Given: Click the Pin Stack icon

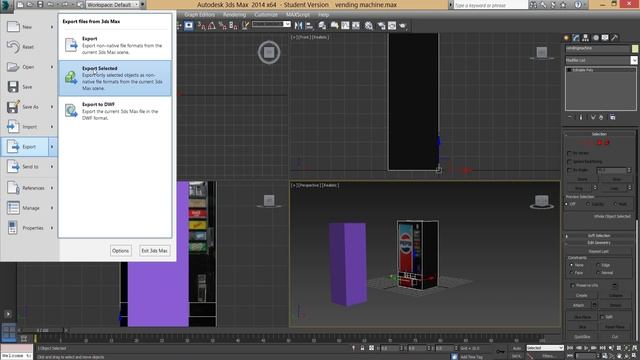Looking at the screenshot, I should (570, 118).
